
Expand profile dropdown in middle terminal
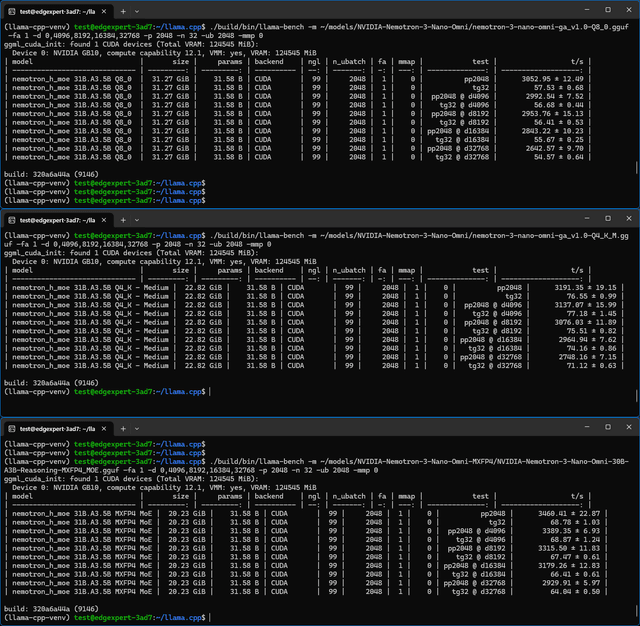coord(137,220)
